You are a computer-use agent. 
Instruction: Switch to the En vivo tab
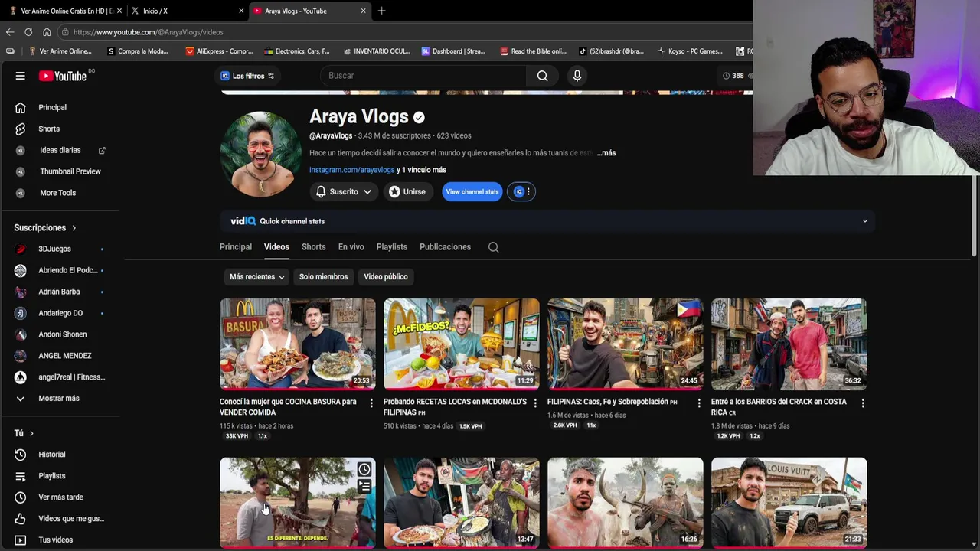351,247
